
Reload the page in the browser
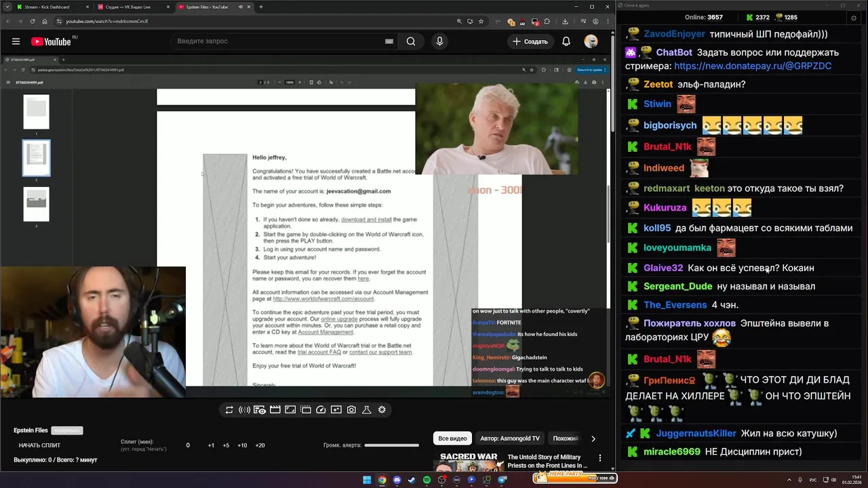pyautogui.click(x=32, y=21)
